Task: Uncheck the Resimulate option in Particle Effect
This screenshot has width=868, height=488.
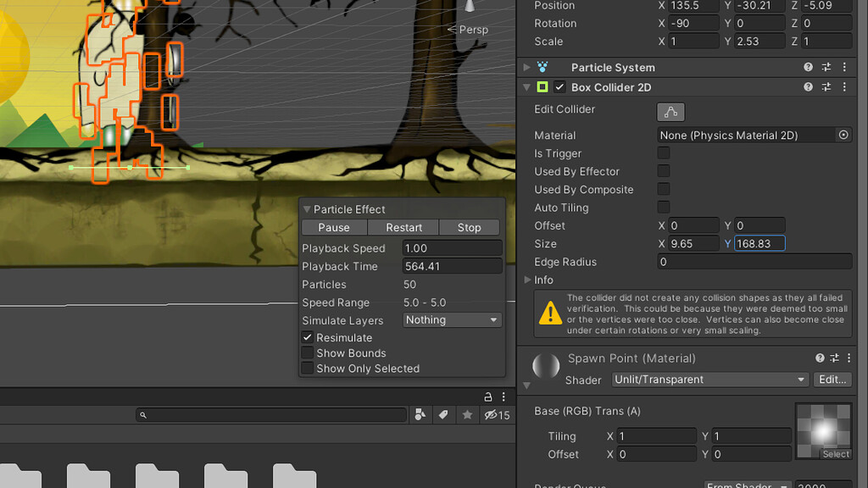Action: tap(307, 337)
